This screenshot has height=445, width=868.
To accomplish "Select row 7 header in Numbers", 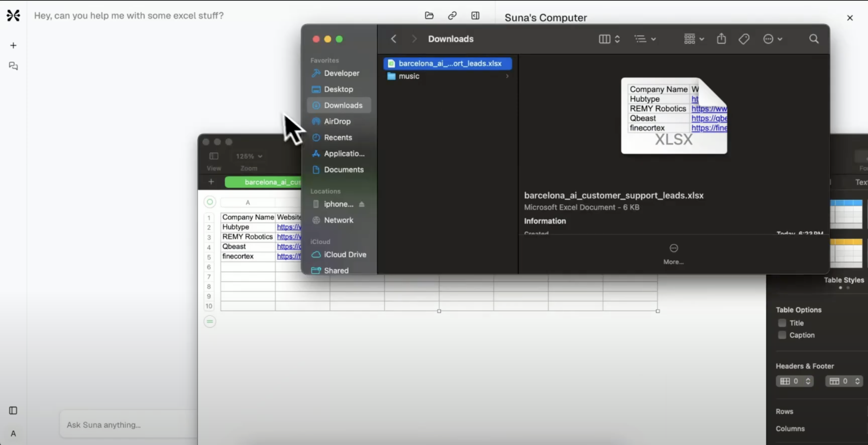I will [x=209, y=277].
